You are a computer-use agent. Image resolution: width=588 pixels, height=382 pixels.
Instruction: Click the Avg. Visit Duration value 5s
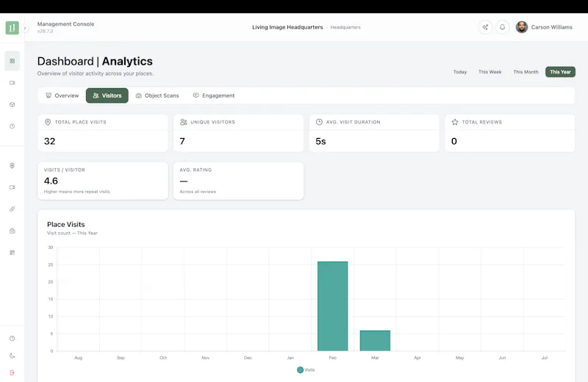[320, 141]
